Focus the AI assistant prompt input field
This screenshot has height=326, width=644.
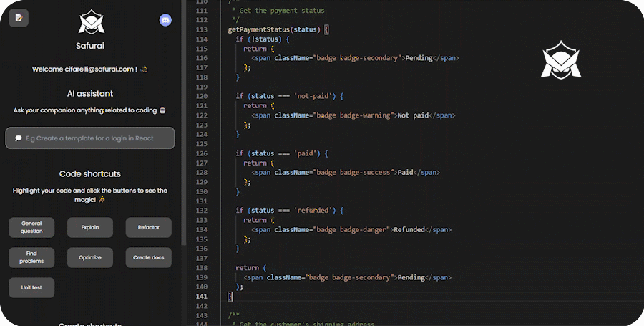point(97,138)
